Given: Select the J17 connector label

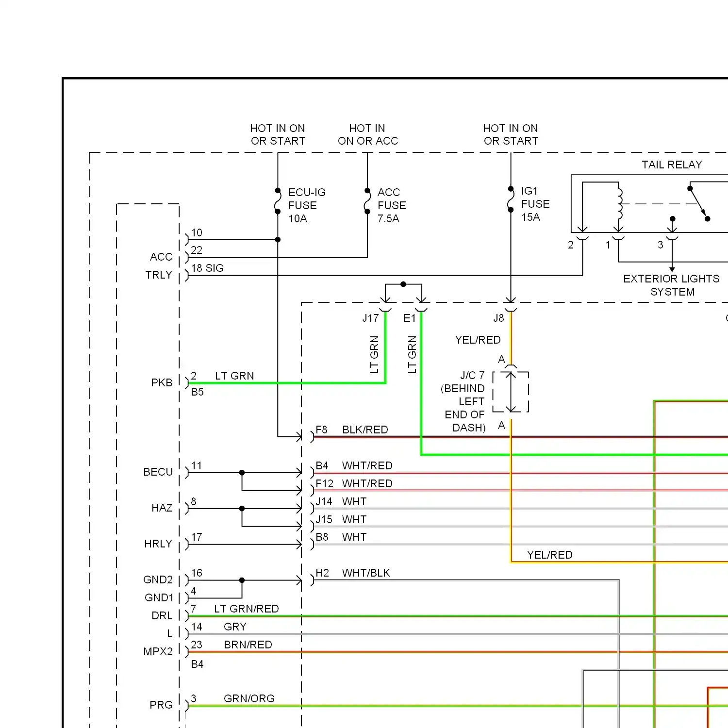Looking at the screenshot, I should (x=370, y=318).
